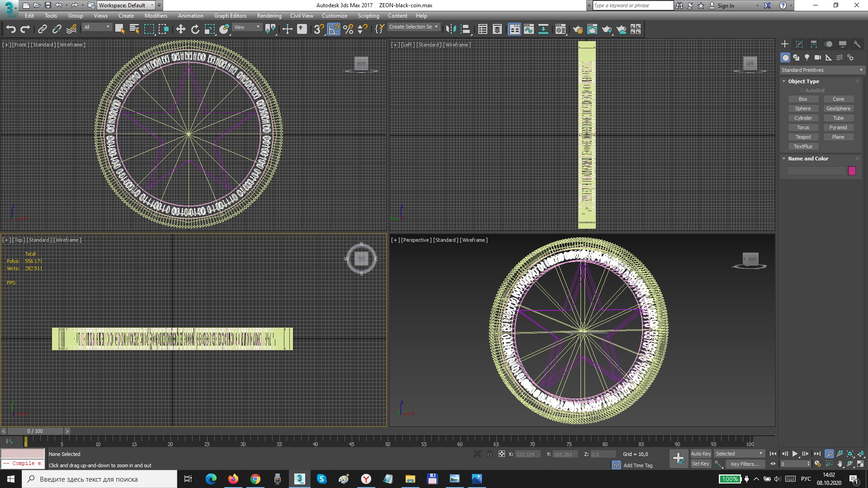Open the Standard Primitives category dropdown

(x=822, y=70)
